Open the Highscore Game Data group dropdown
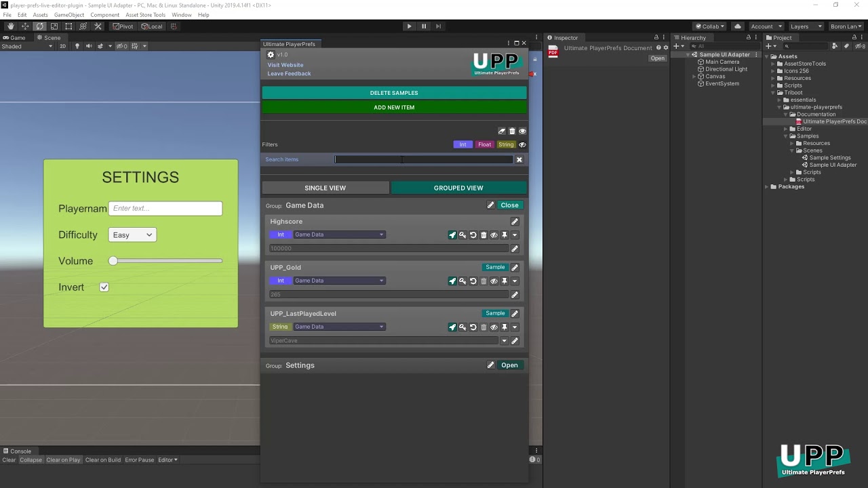Image resolution: width=868 pixels, height=488 pixels. [x=339, y=235]
